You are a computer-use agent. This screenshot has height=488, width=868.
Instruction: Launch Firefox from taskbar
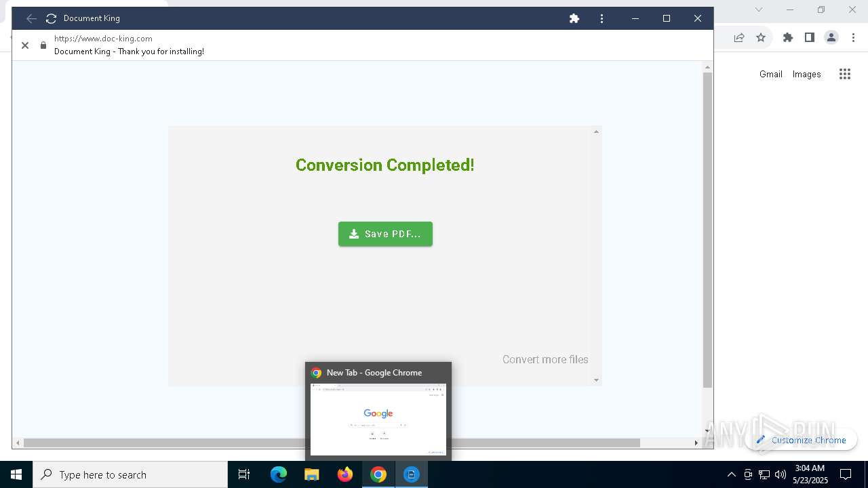345,474
